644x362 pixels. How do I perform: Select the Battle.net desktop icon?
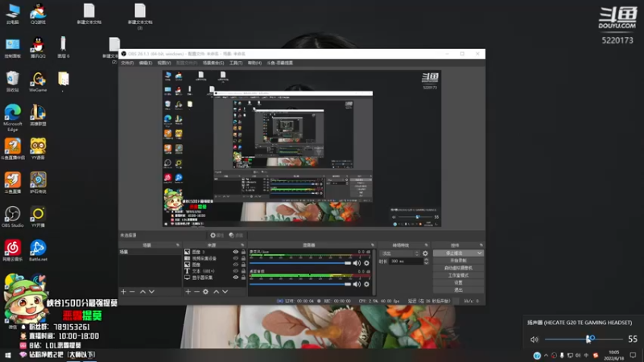pyautogui.click(x=38, y=250)
